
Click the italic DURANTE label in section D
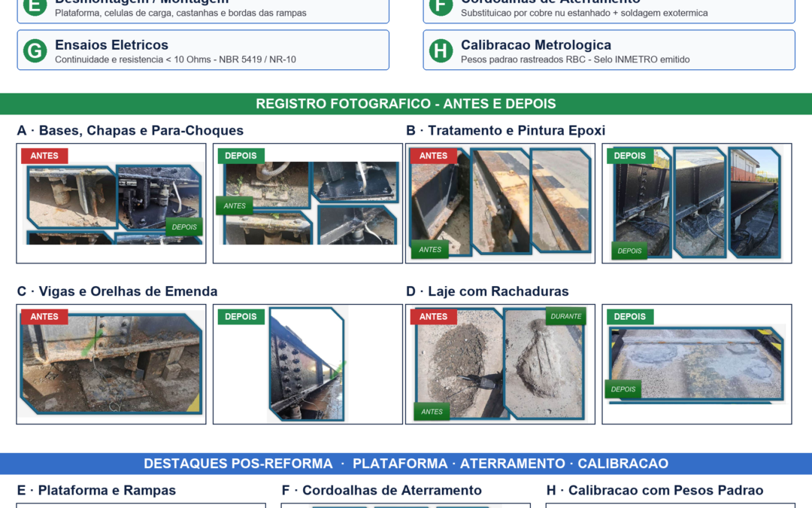(x=566, y=316)
